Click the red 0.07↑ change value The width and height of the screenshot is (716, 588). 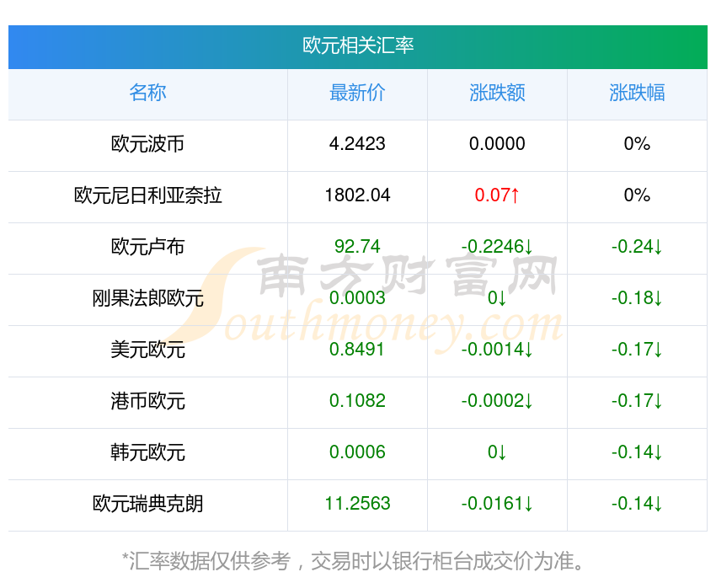click(497, 195)
